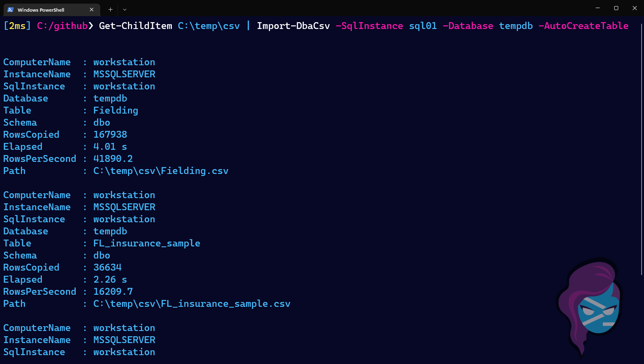
Task: Click the pipe character in the command
Action: coord(248,26)
